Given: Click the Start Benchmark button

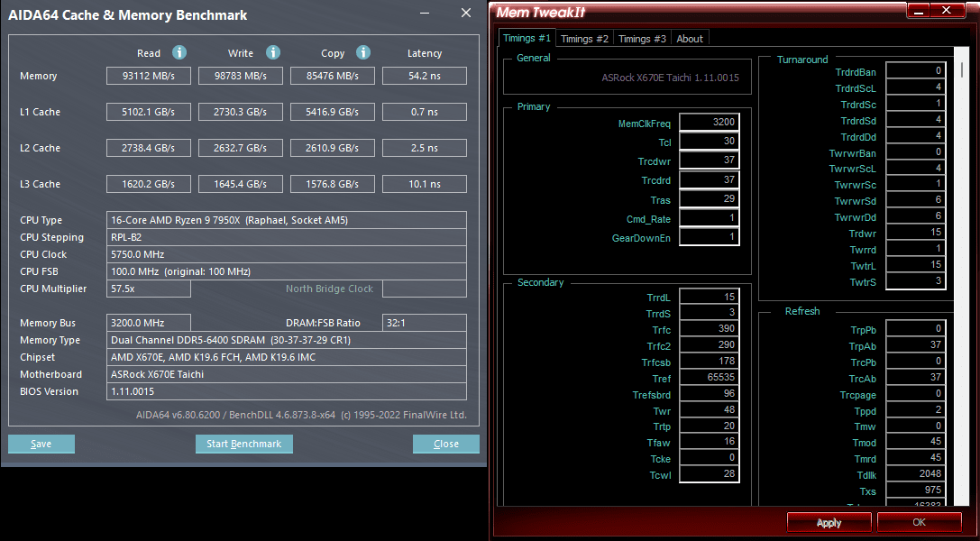Looking at the screenshot, I should pos(243,444).
